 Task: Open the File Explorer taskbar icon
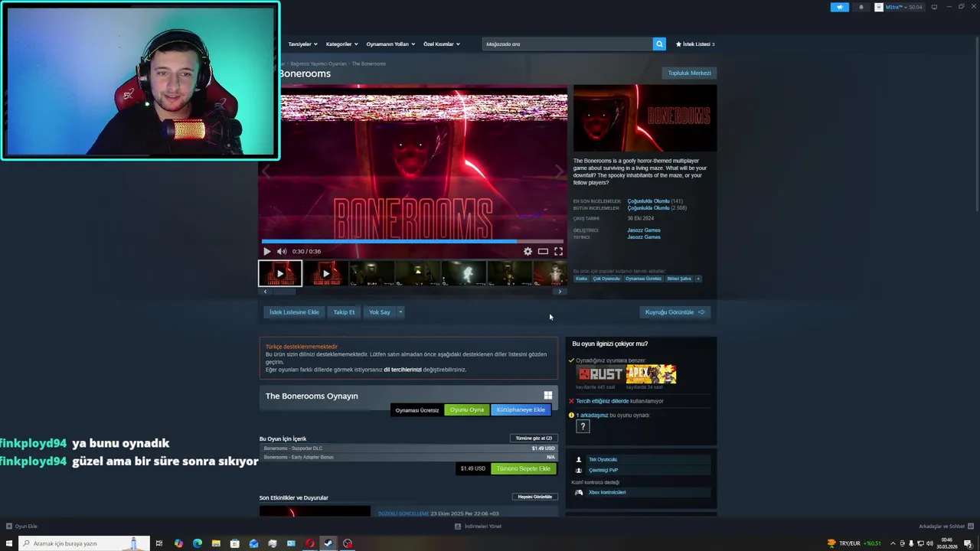(216, 543)
